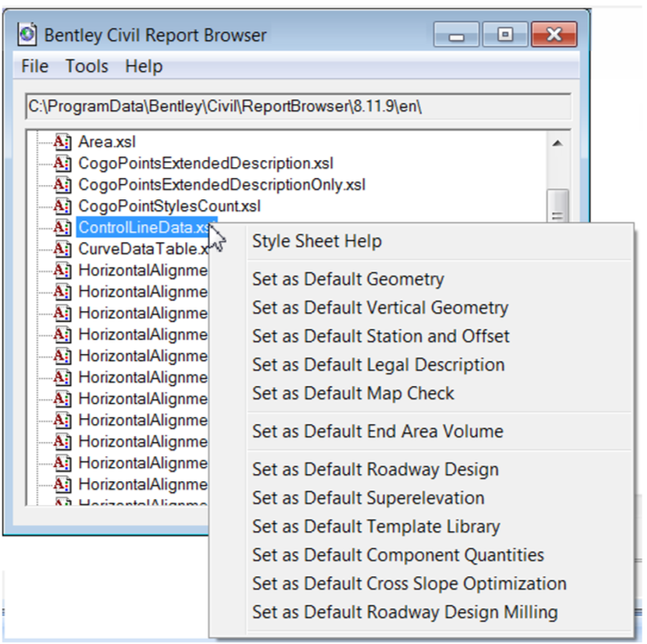Select Set as Default Geometry

348,279
